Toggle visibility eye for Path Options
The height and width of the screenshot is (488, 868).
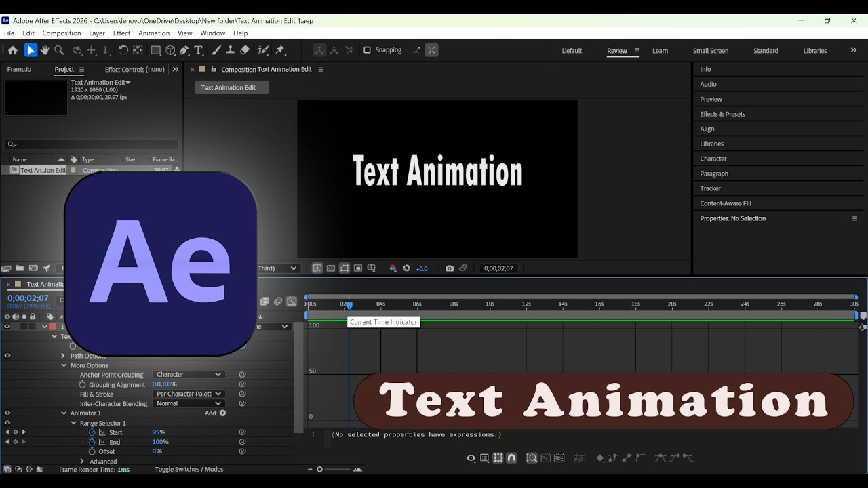point(7,355)
